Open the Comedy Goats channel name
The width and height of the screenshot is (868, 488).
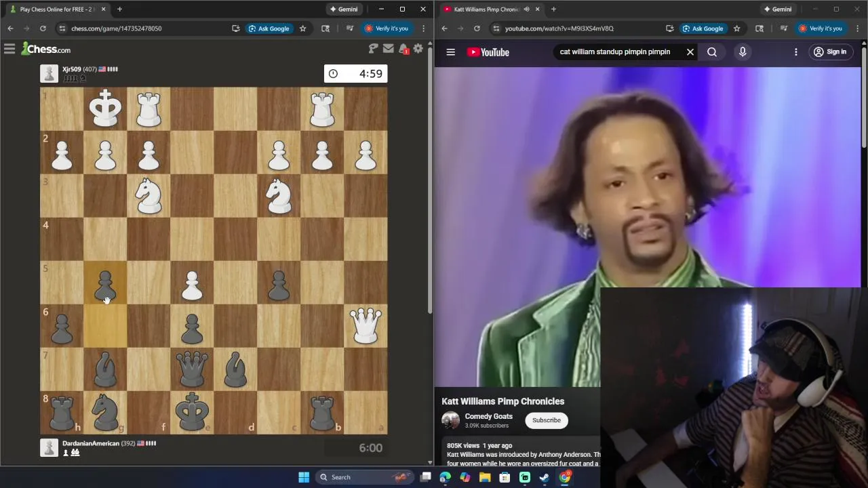tap(489, 417)
